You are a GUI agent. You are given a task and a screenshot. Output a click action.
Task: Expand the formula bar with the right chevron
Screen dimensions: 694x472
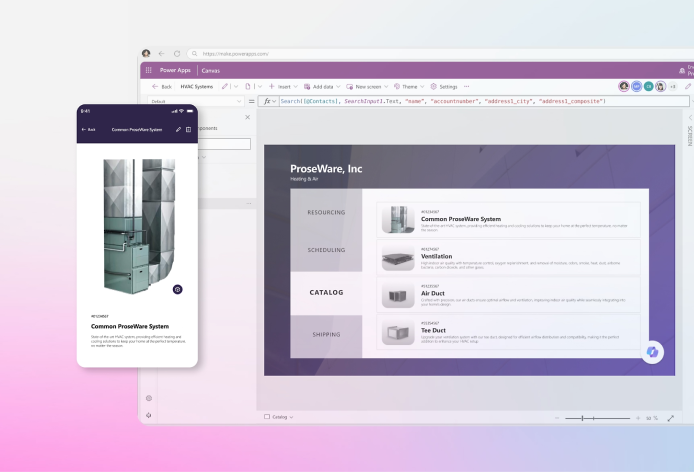(692, 101)
